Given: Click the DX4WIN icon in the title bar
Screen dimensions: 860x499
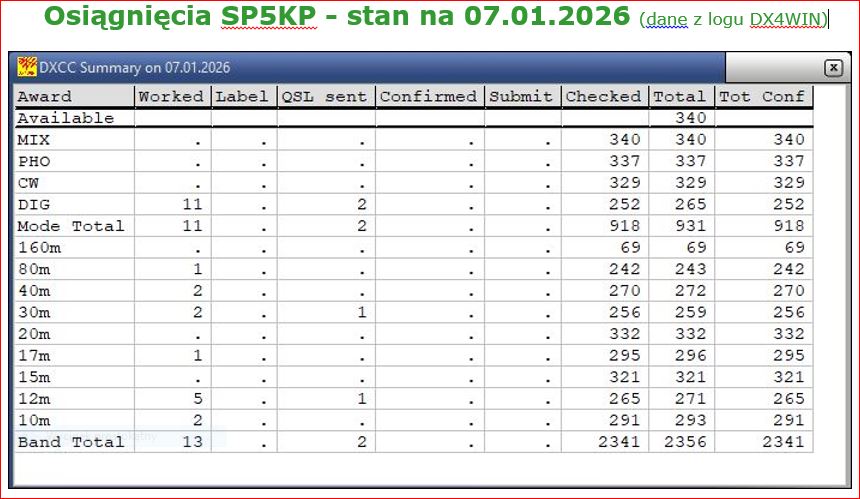Looking at the screenshot, I should [x=27, y=68].
